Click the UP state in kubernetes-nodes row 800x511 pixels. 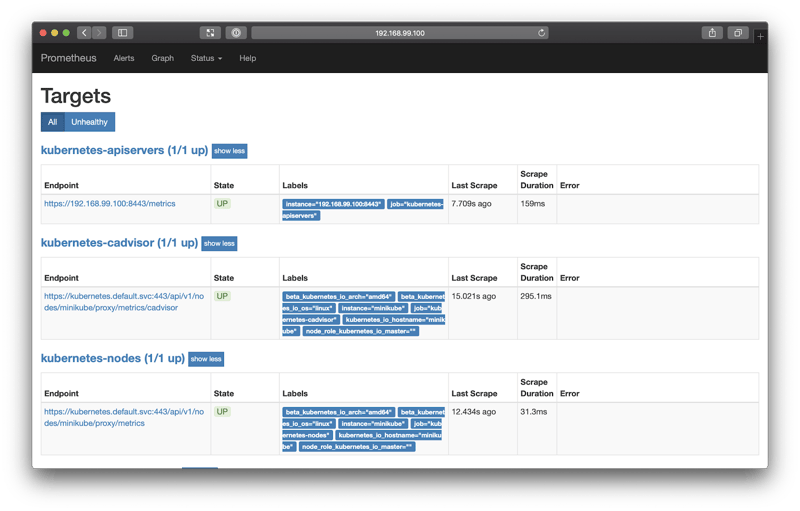(222, 412)
